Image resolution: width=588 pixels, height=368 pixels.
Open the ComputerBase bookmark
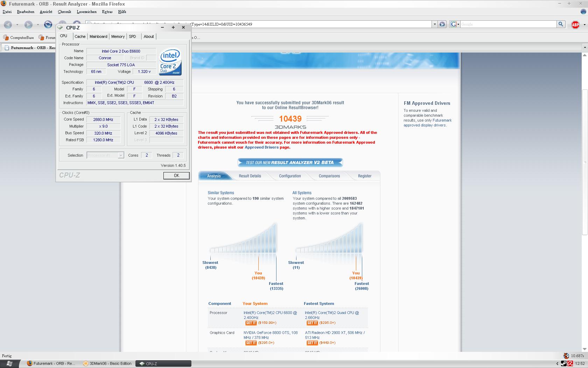(x=19, y=38)
